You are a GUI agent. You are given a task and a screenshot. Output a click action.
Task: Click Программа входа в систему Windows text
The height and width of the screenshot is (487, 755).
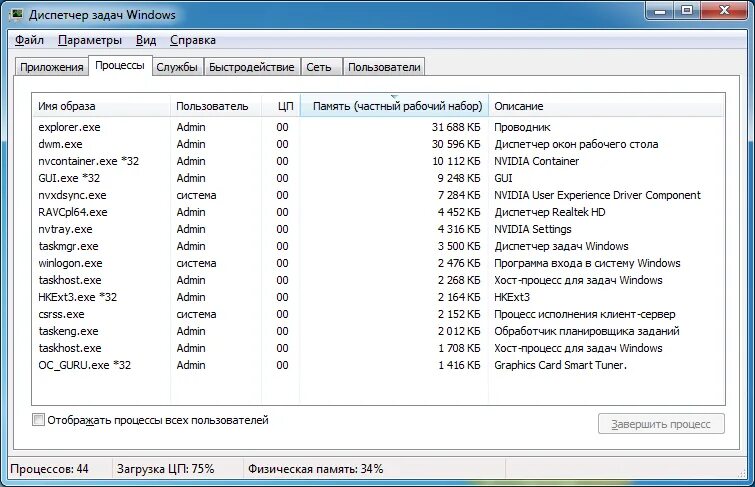(x=587, y=263)
